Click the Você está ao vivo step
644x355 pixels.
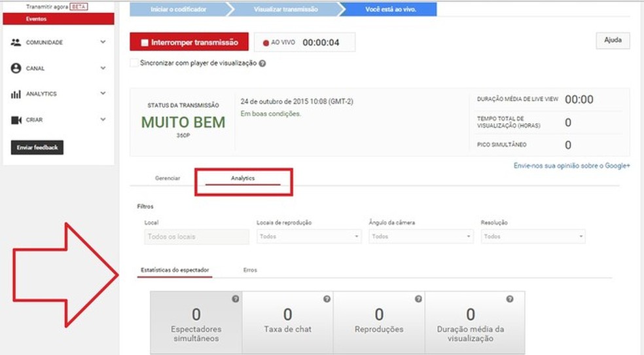tap(390, 9)
